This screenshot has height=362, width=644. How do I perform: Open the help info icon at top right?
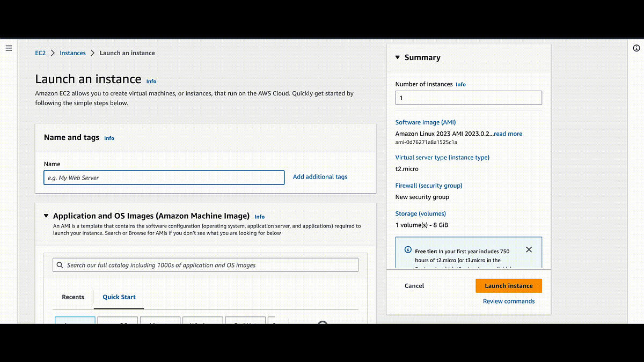coord(636,48)
